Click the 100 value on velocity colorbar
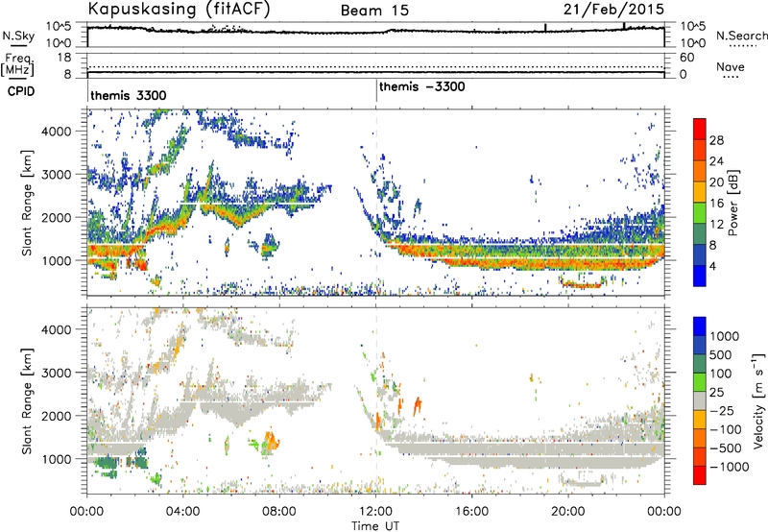This screenshot has height=532, width=768. click(x=723, y=374)
